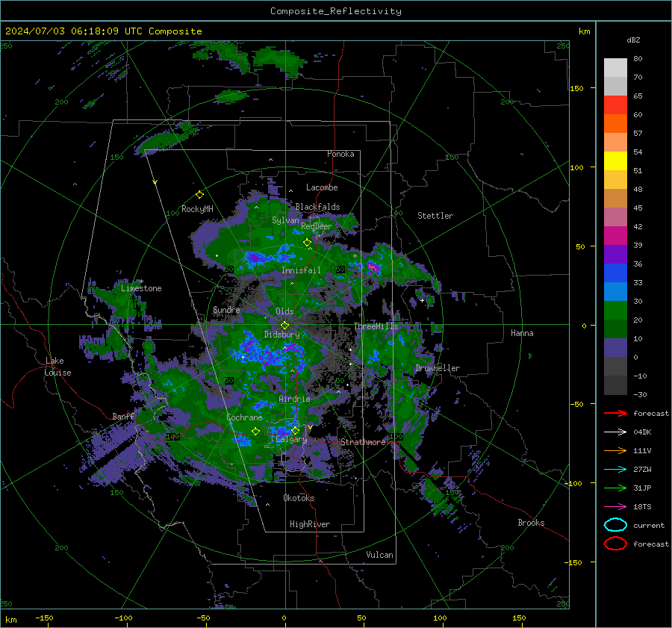This screenshot has height=628, width=672.
Task: Select the cyan 27ZW arrow icon
Action: click(615, 470)
